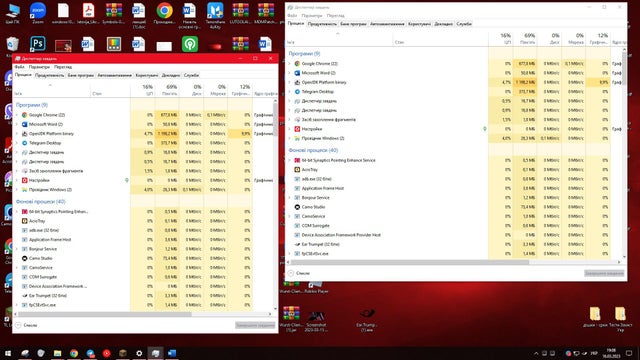This screenshot has width=640, height=360.
Task: Click Telegram Desktop icon in white-titled Task Manager
Action: (297, 92)
